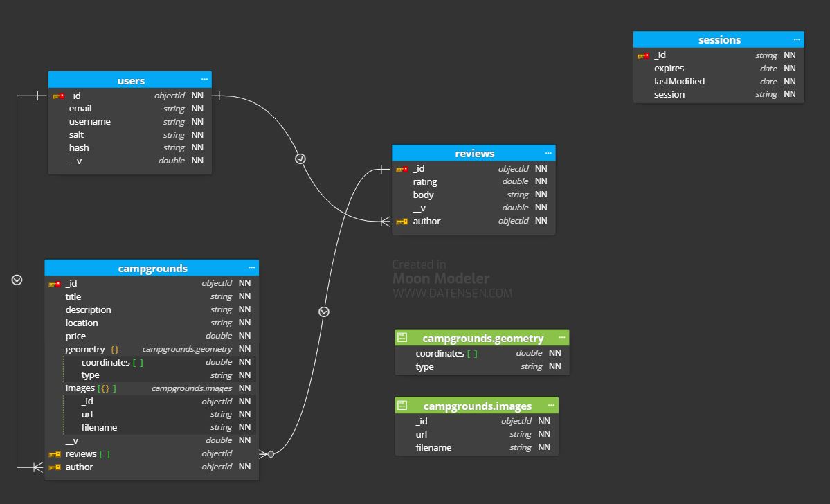Viewport: 830px width, 504px height.
Task: Click array brackets icon beside images field
Action: pyautogui.click(x=107, y=388)
